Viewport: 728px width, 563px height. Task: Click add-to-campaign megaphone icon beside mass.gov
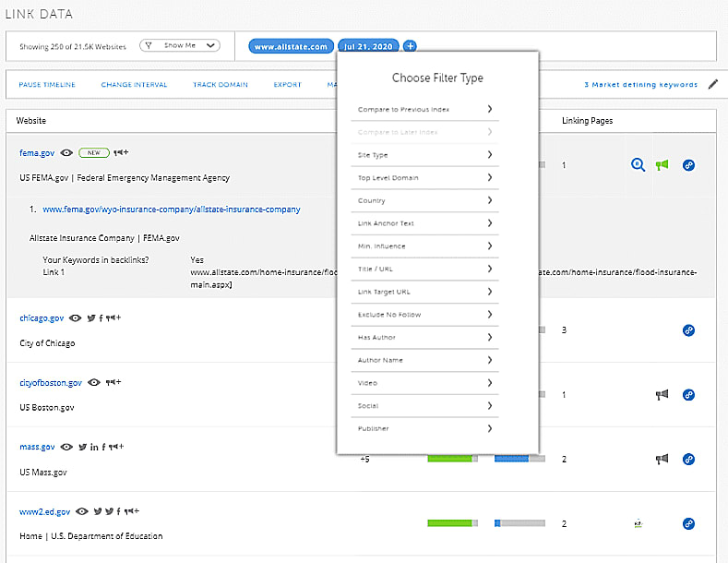point(116,447)
